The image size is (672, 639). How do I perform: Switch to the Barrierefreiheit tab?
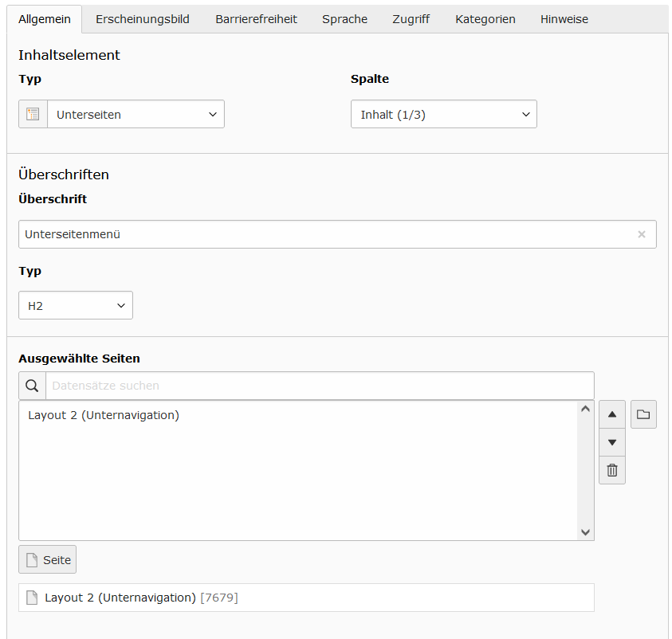pyautogui.click(x=257, y=19)
